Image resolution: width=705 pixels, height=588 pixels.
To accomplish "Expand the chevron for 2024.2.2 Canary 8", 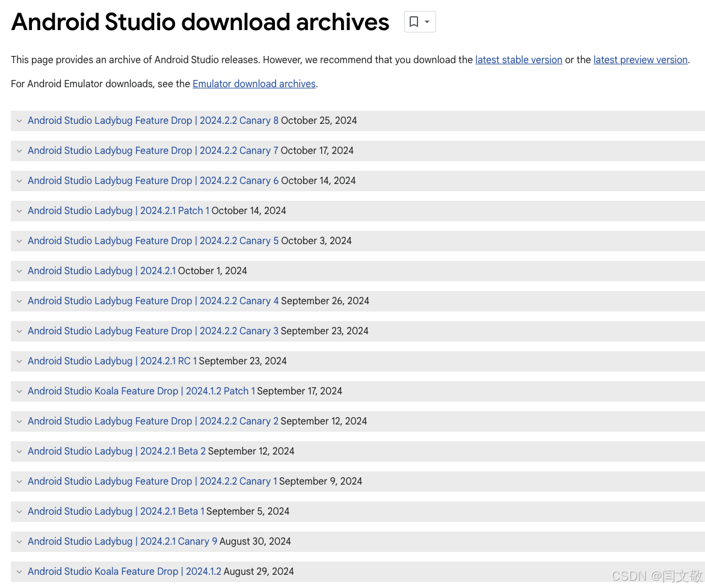I will (19, 121).
